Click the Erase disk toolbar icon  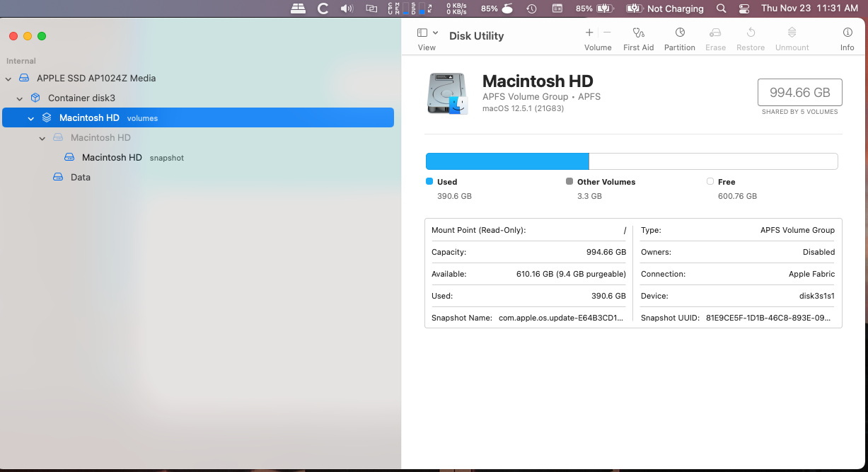[x=715, y=33]
